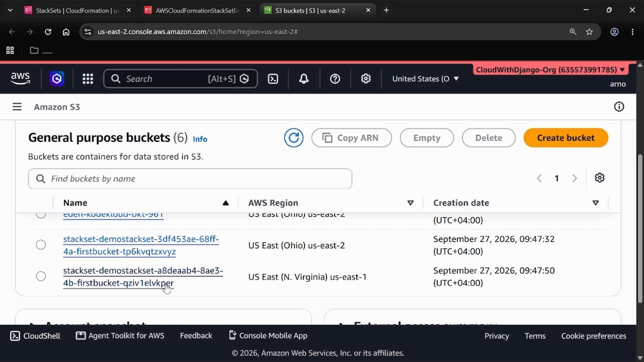
Task: Open CloudWithDjango-Org account menu
Action: coord(550,70)
